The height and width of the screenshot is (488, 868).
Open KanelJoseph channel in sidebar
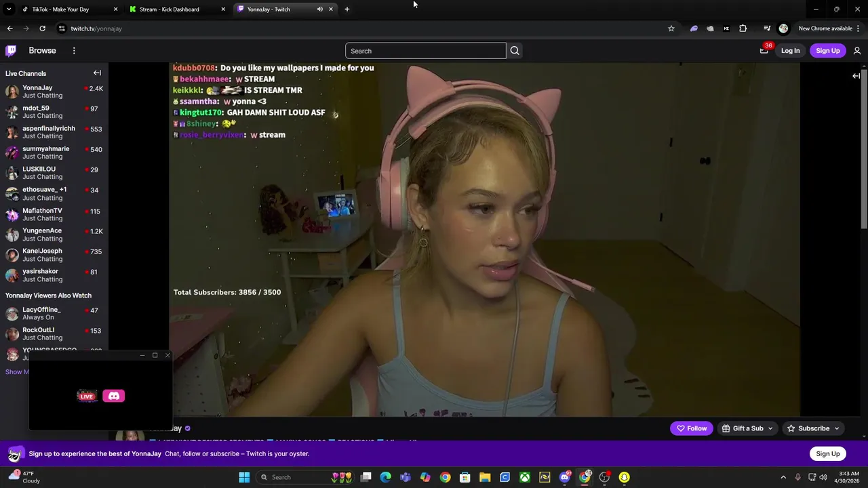(x=54, y=255)
